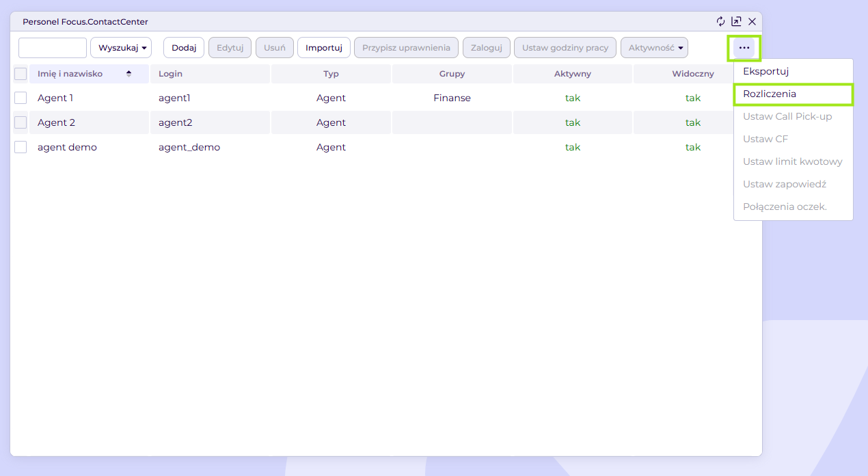Click the Login column header

[x=211, y=74]
